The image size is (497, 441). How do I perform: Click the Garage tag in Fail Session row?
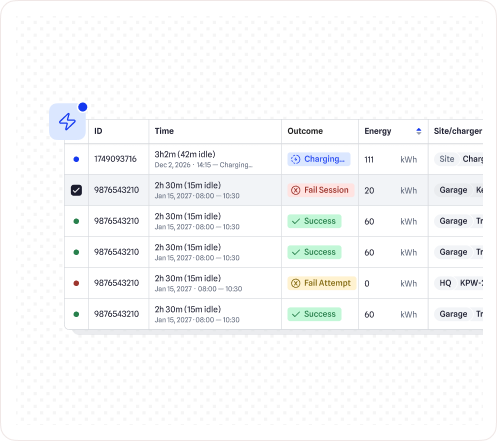click(453, 190)
